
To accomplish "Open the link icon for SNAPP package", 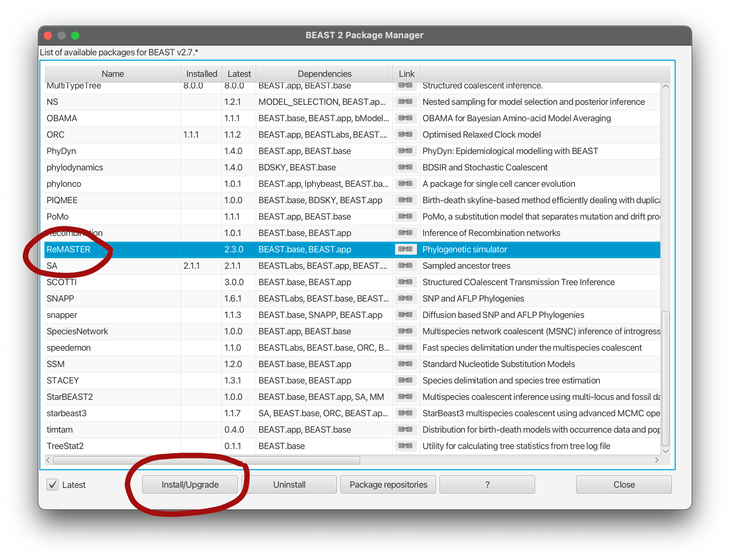I will tap(405, 298).
